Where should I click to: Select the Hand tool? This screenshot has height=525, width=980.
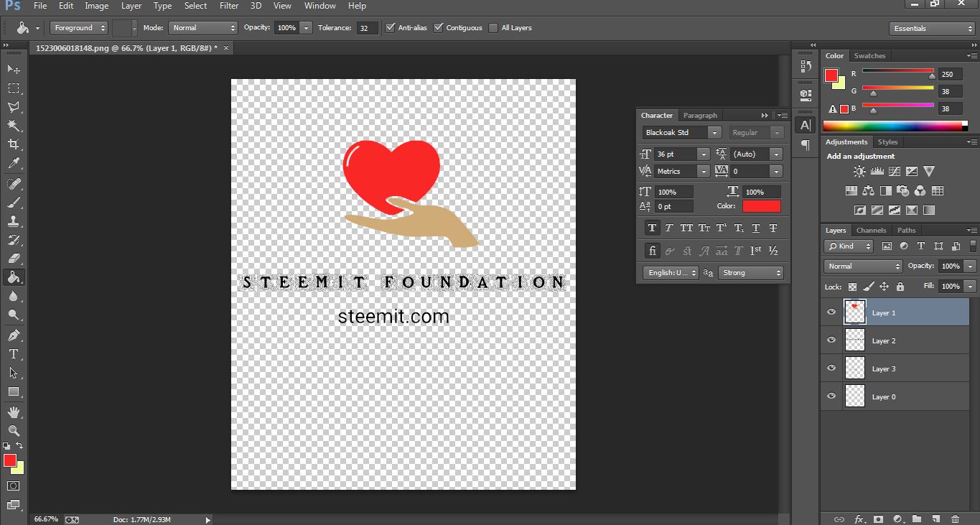tap(14, 412)
